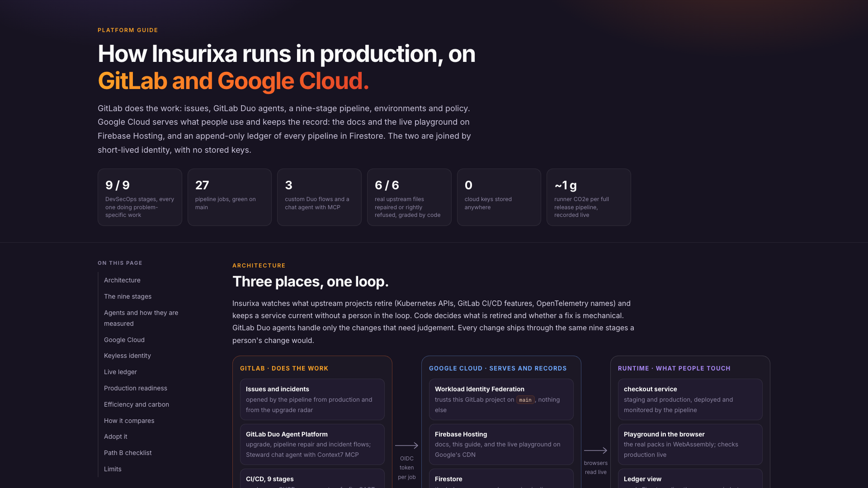Image resolution: width=868 pixels, height=488 pixels.
Task: Click the '~1 g' runner CO2e card
Action: tap(589, 197)
